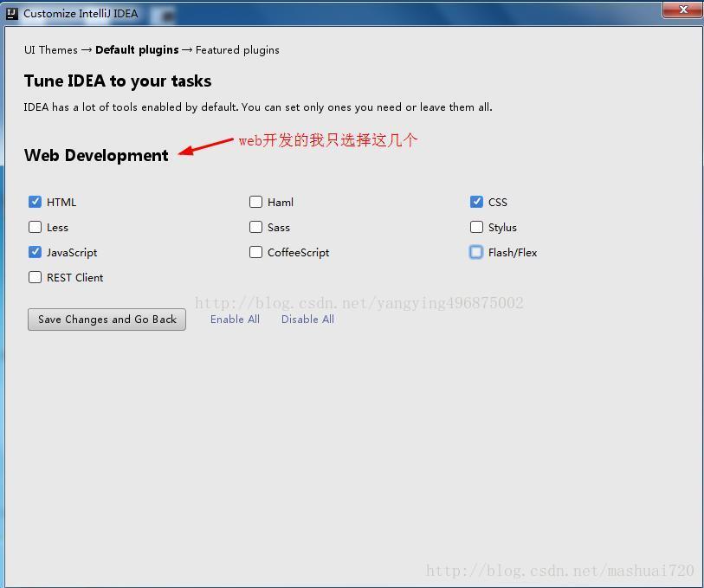
Task: Click the Enable All link
Action: coord(235,320)
